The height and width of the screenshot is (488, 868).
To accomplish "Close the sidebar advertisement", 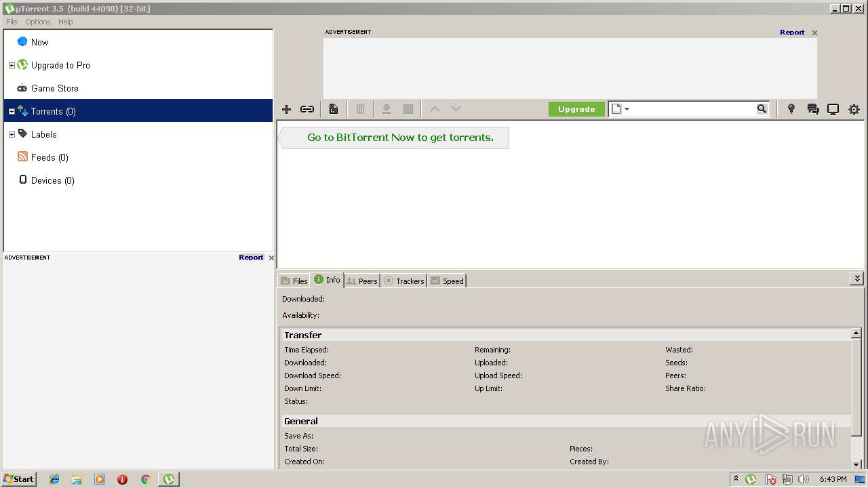I will (271, 258).
